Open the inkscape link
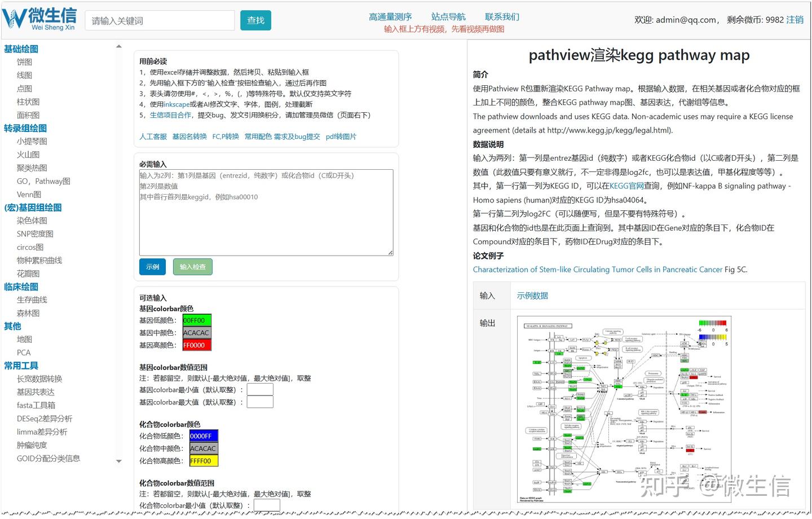This screenshot has width=812, height=519. coord(176,104)
